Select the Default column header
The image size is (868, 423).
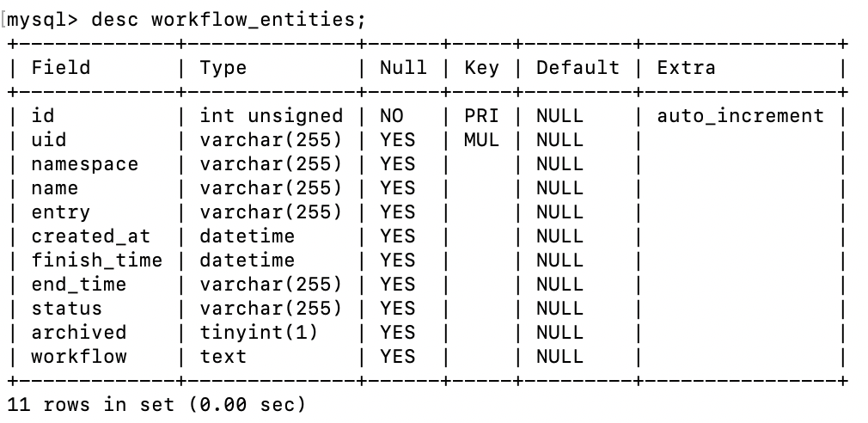pos(578,68)
